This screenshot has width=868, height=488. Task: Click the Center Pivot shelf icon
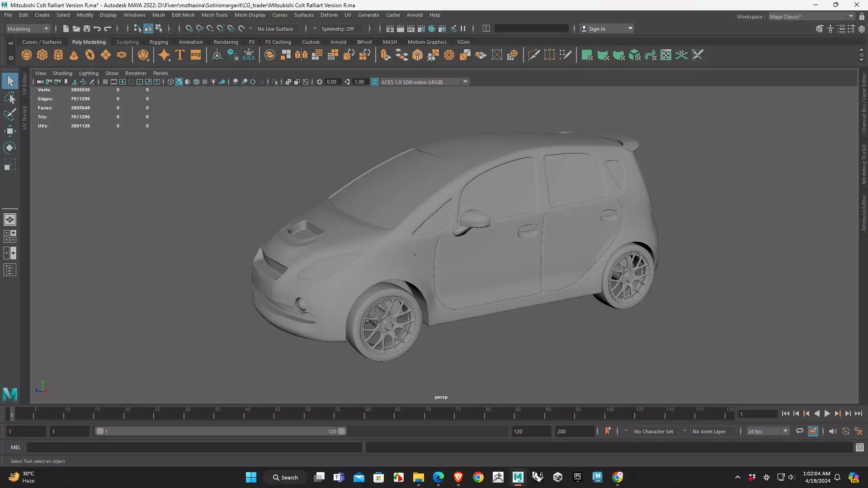(217, 55)
